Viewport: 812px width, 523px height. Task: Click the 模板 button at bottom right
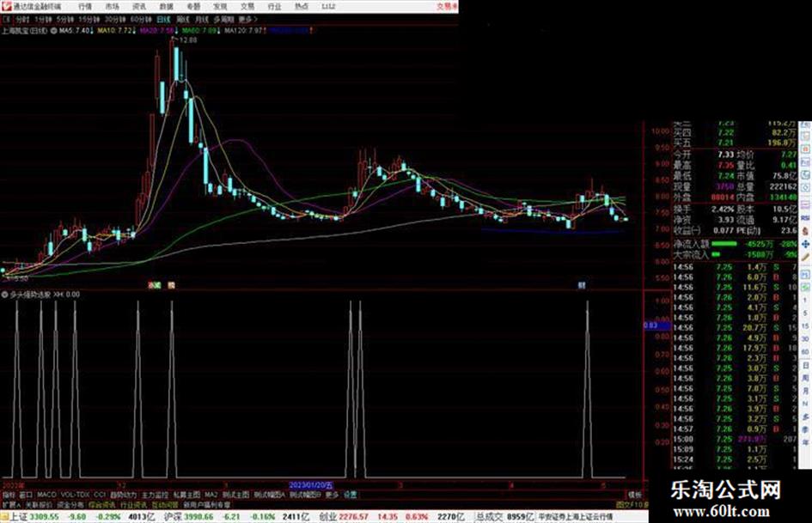click(x=634, y=495)
